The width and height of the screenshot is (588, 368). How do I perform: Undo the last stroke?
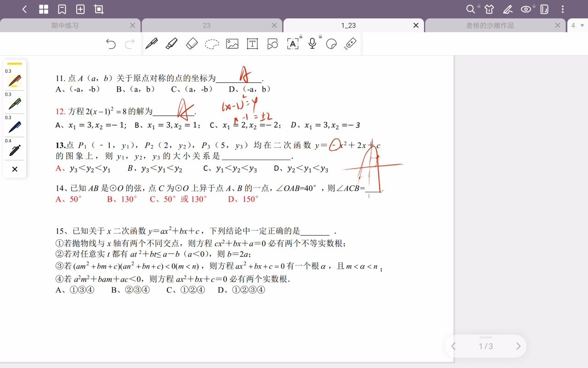(111, 44)
